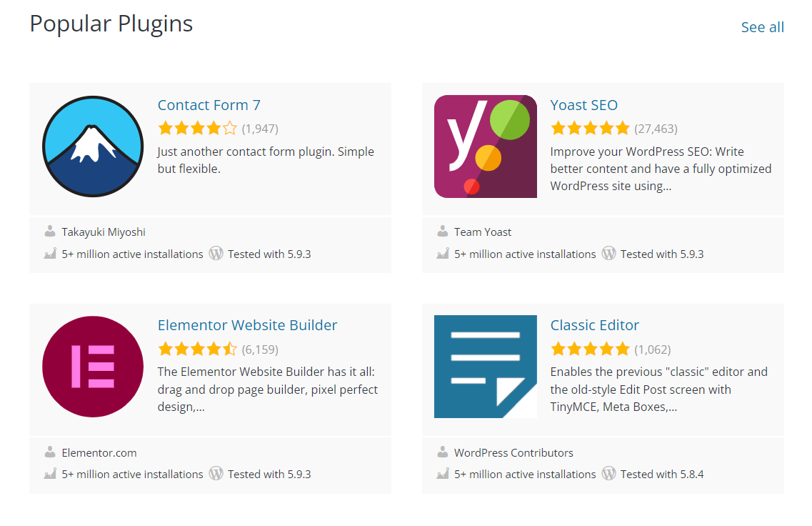
Task: Click the Contact Form 7 star rating
Action: (197, 129)
